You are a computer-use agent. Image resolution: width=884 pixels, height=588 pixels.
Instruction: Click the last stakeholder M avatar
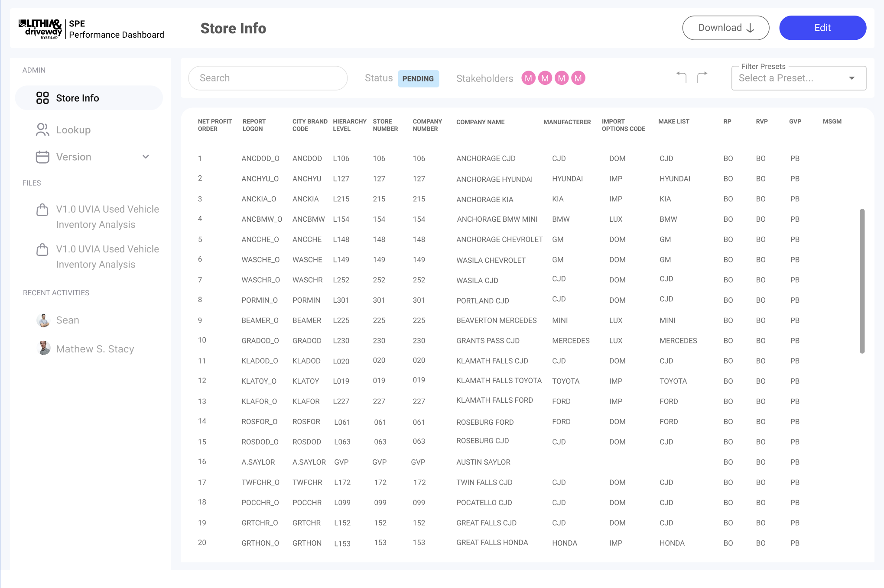[x=578, y=78]
